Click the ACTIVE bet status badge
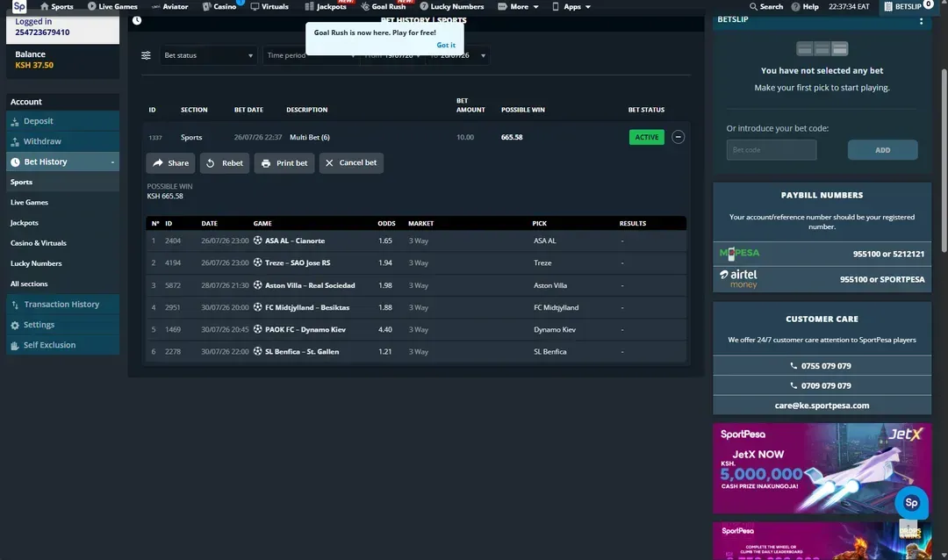 click(646, 137)
